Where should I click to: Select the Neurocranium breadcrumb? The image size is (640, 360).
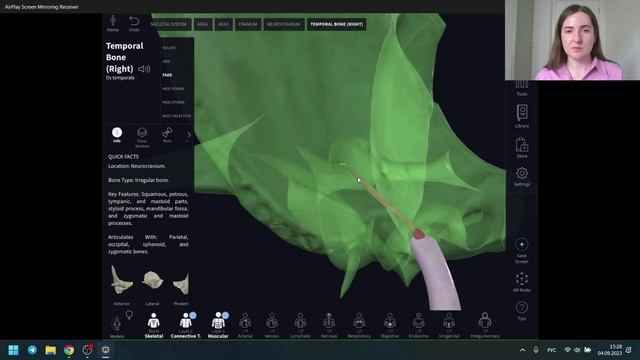(283, 24)
